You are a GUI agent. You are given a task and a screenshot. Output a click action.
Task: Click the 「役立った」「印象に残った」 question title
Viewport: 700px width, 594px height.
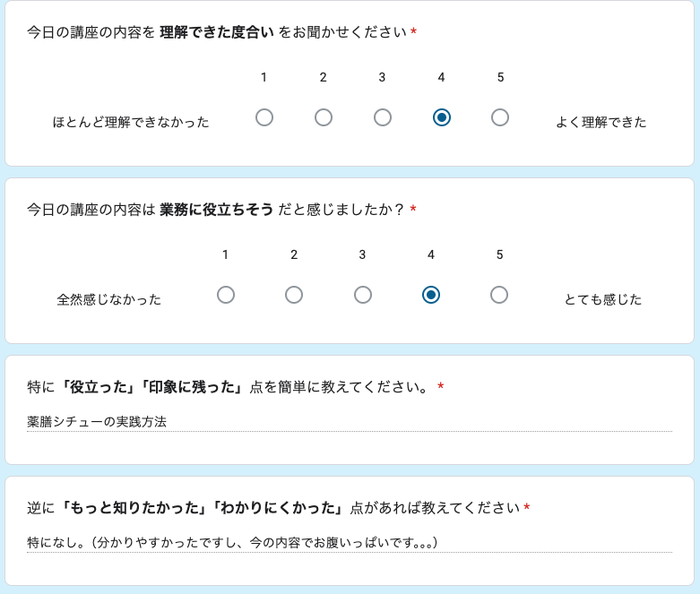click(233, 387)
